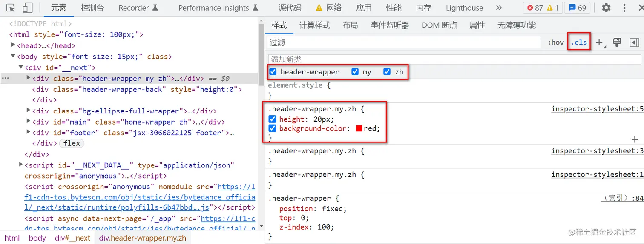Open the Recorder tab
Image resolution: width=644 pixels, height=244 pixels.
click(138, 8)
